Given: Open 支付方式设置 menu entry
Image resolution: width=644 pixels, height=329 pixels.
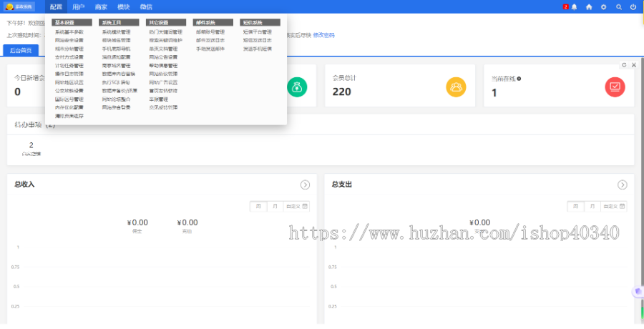Looking at the screenshot, I should point(69,57).
